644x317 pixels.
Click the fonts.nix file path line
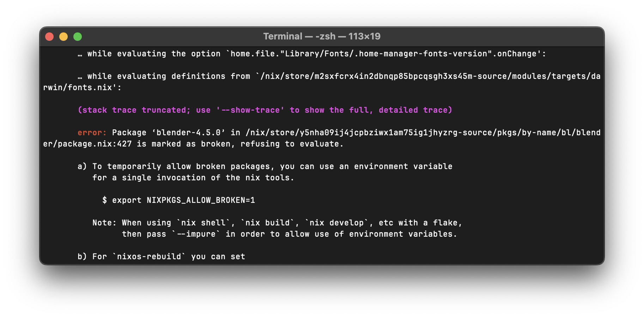click(x=82, y=88)
